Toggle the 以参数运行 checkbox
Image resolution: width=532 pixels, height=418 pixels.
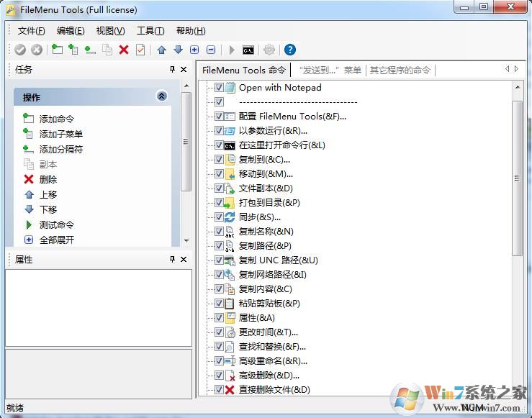(219, 130)
